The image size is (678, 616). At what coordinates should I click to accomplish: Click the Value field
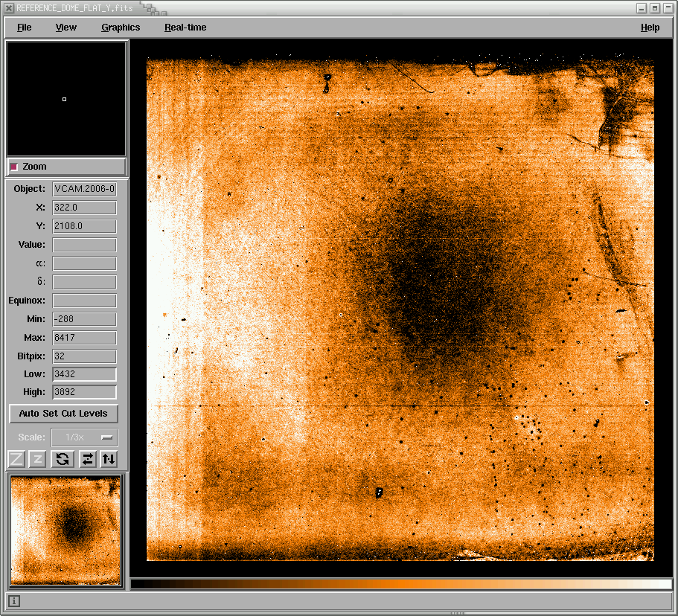84,245
